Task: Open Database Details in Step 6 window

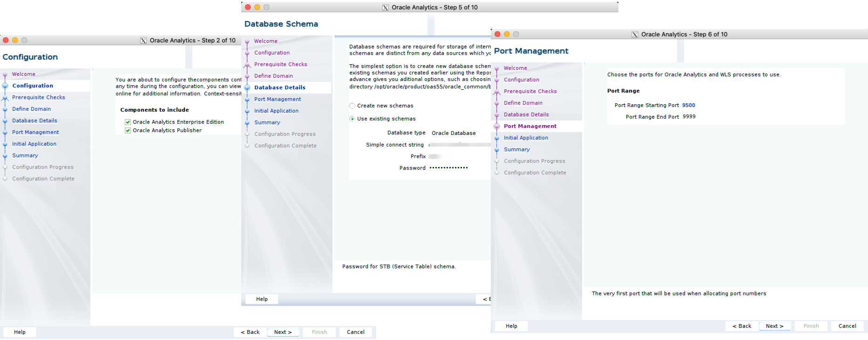Action: 527,114
